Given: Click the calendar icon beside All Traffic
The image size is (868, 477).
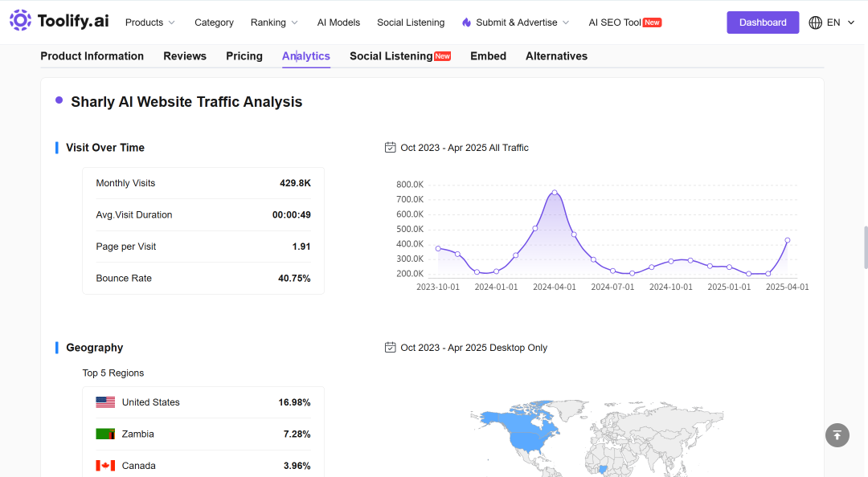Looking at the screenshot, I should [391, 147].
